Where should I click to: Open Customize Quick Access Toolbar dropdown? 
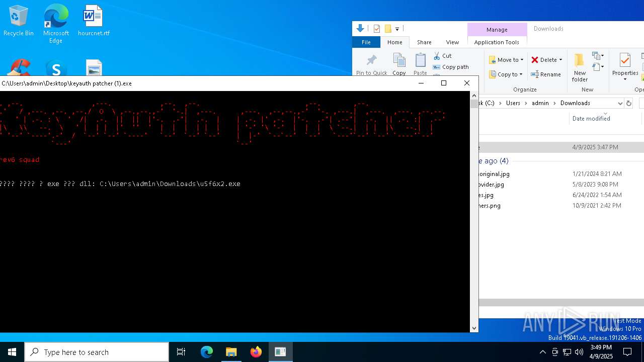(x=397, y=29)
